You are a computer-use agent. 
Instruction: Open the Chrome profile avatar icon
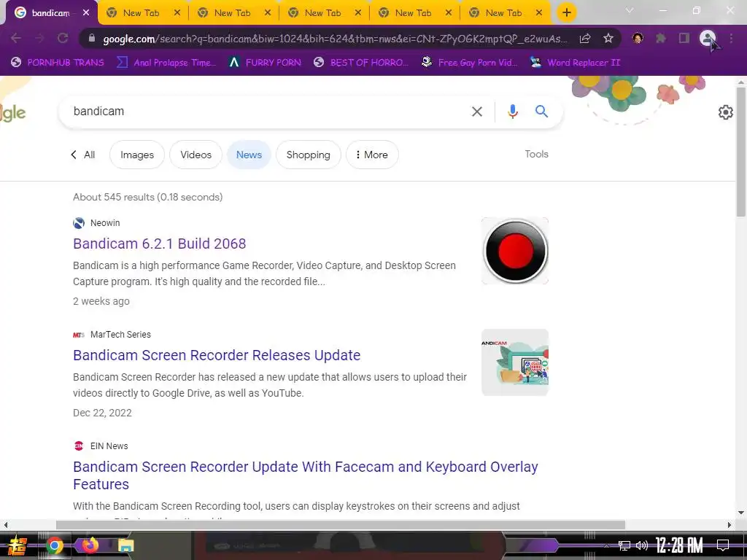pyautogui.click(x=708, y=38)
